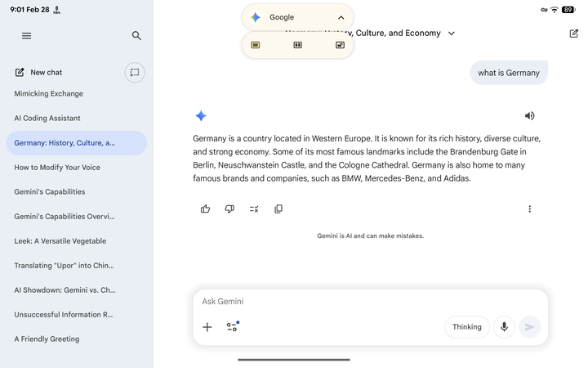Expand the conversation title dropdown arrow
588x368 pixels.
[452, 34]
